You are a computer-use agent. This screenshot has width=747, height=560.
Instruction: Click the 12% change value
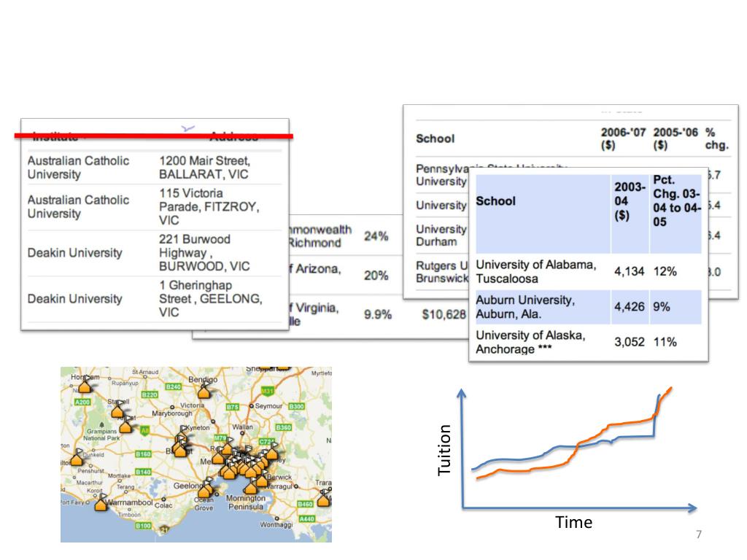click(x=665, y=271)
